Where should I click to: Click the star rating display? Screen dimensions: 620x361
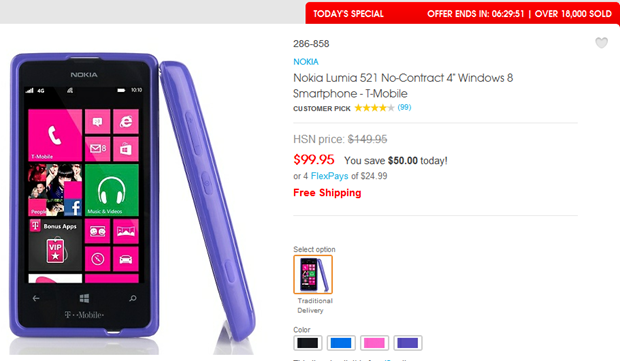(x=374, y=108)
